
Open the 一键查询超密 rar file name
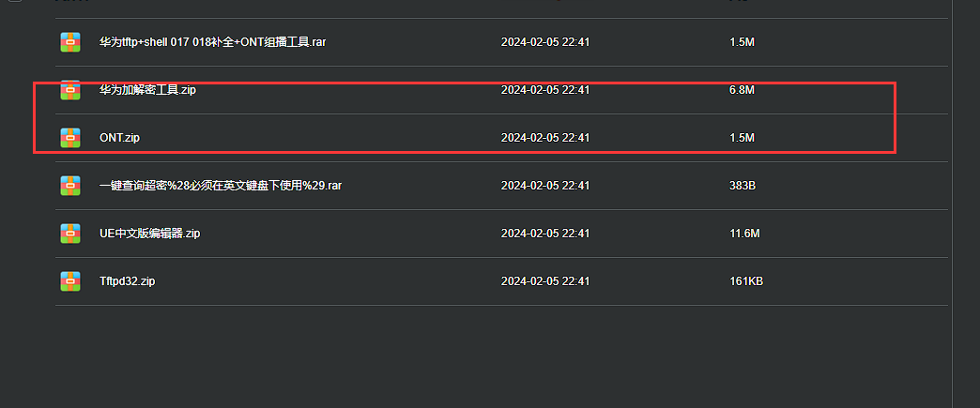(221, 186)
